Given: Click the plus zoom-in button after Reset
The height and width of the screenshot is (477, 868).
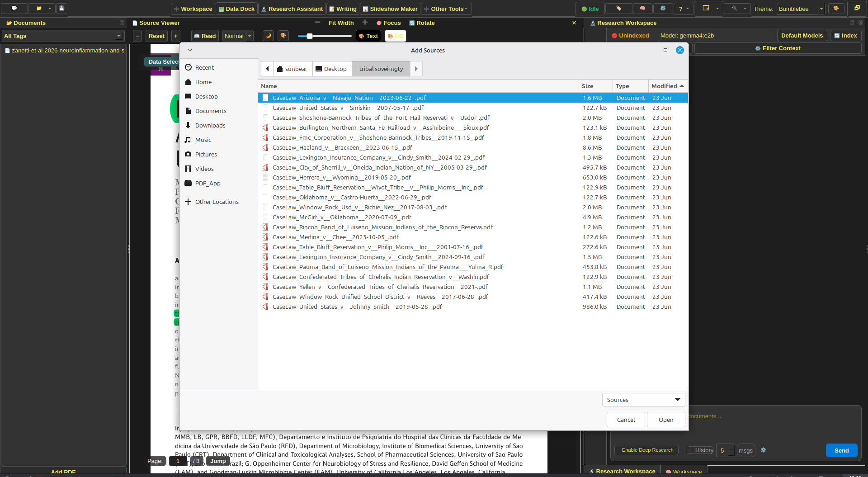Looking at the screenshot, I should click(176, 36).
